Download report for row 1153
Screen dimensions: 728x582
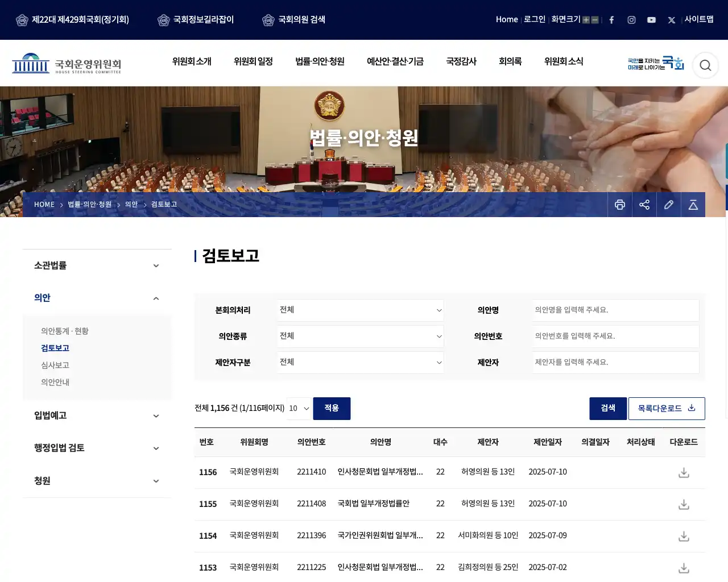pyautogui.click(x=684, y=568)
